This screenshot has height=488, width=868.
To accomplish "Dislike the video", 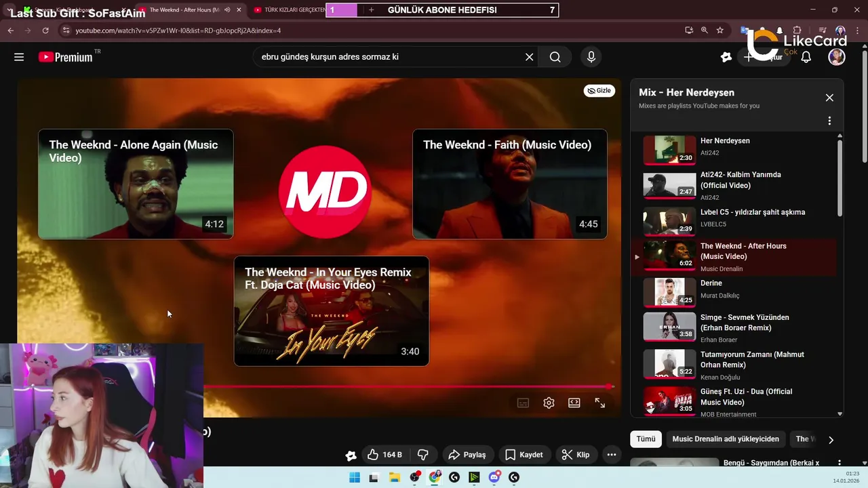I will [x=423, y=455].
